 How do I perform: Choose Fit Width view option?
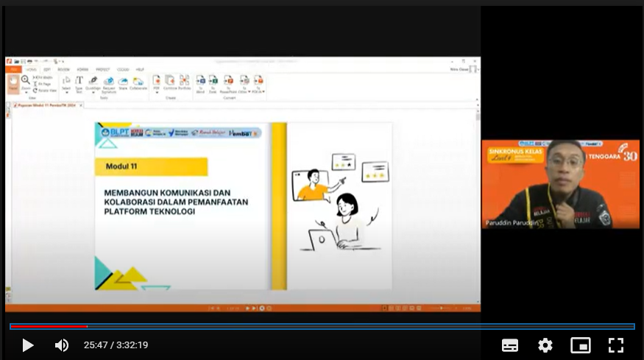pyautogui.click(x=43, y=77)
